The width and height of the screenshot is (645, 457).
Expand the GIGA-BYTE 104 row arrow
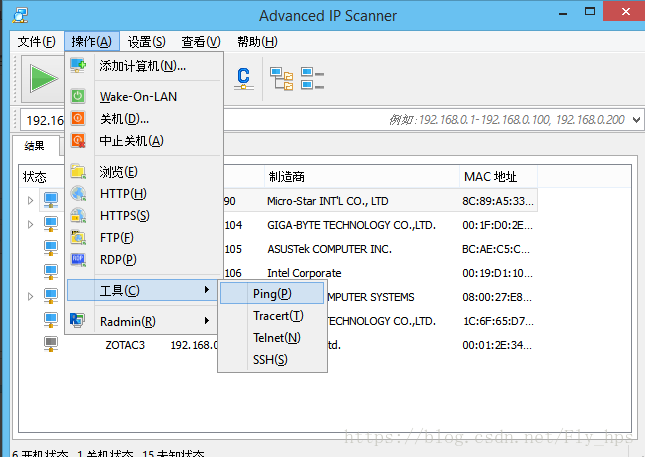[30, 225]
